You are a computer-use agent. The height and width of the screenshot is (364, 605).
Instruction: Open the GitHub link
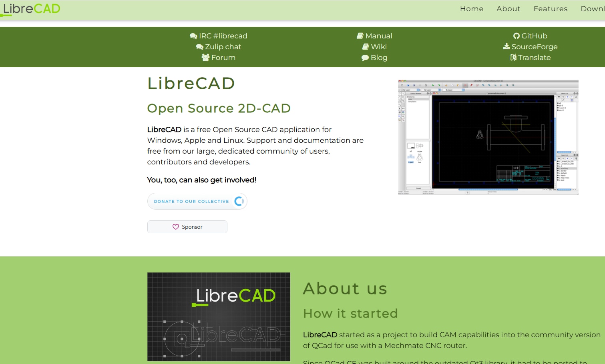pos(534,36)
